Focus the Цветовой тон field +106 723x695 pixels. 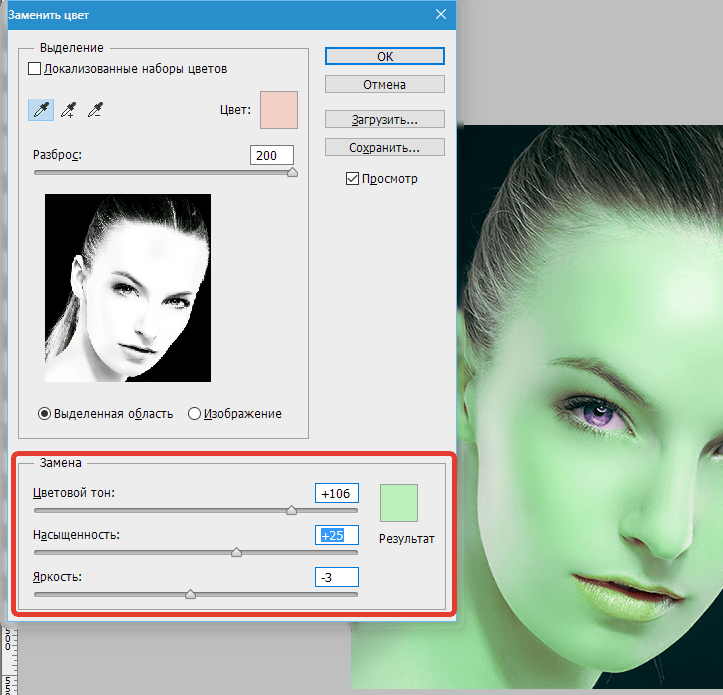(x=337, y=493)
